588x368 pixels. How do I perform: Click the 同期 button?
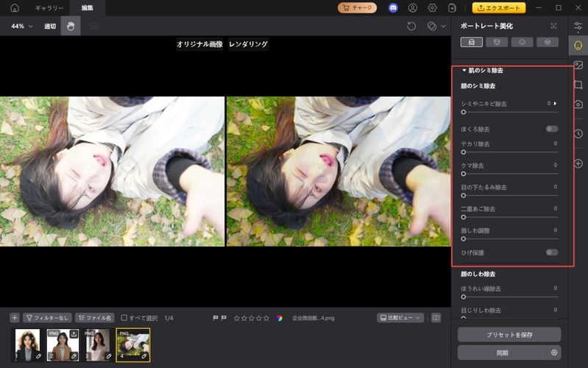click(502, 353)
